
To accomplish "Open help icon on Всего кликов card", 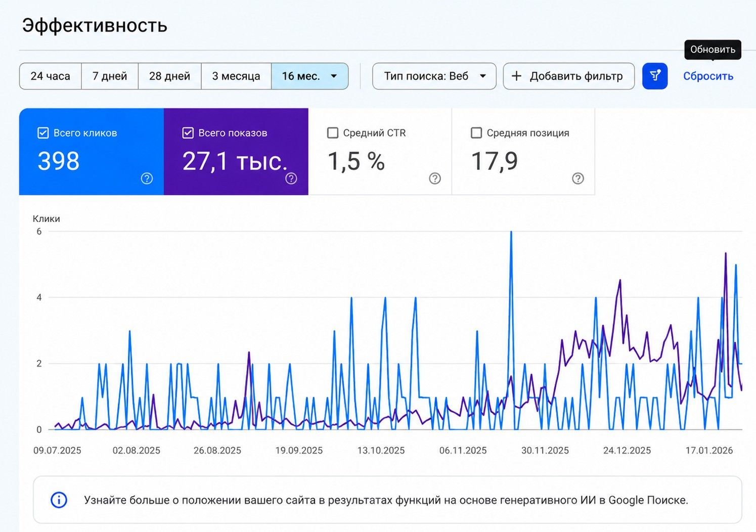I will tap(147, 179).
